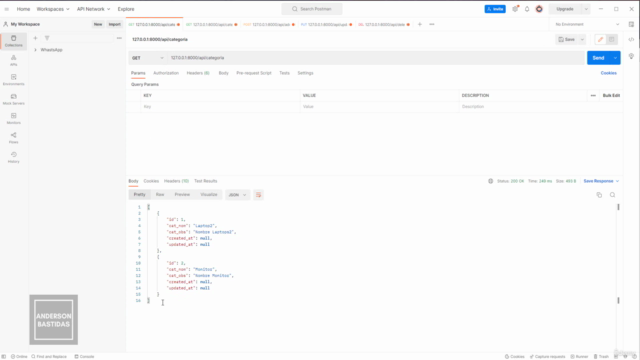Open the Environments sidebar panel
Viewport: 640px width, 360px height.
pyautogui.click(x=13, y=80)
